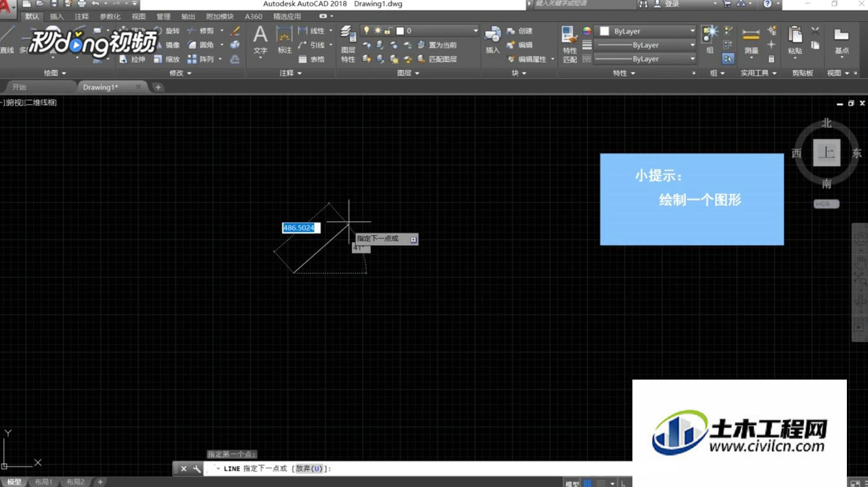Expand the 块 (Block) panel
The width and height of the screenshot is (868, 487).
[519, 73]
